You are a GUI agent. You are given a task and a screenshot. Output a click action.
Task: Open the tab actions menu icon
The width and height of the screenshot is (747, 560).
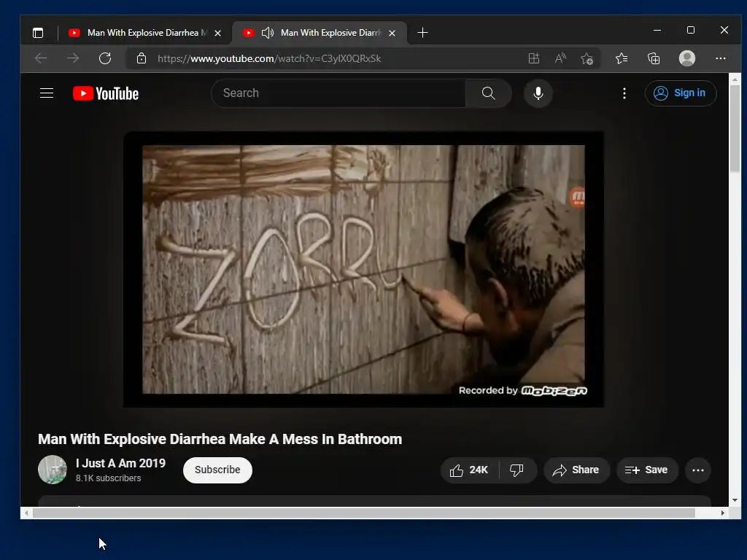coord(38,33)
